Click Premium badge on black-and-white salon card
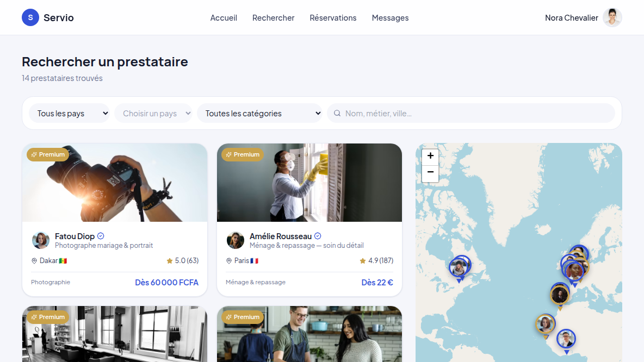Image resolution: width=644 pixels, height=362 pixels. [x=48, y=317]
